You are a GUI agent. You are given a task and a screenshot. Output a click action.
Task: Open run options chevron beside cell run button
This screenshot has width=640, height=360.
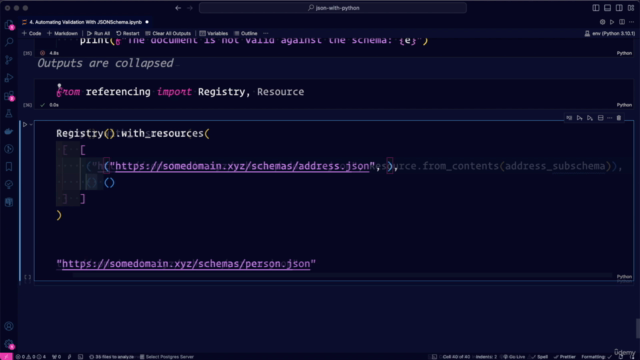(31, 124)
